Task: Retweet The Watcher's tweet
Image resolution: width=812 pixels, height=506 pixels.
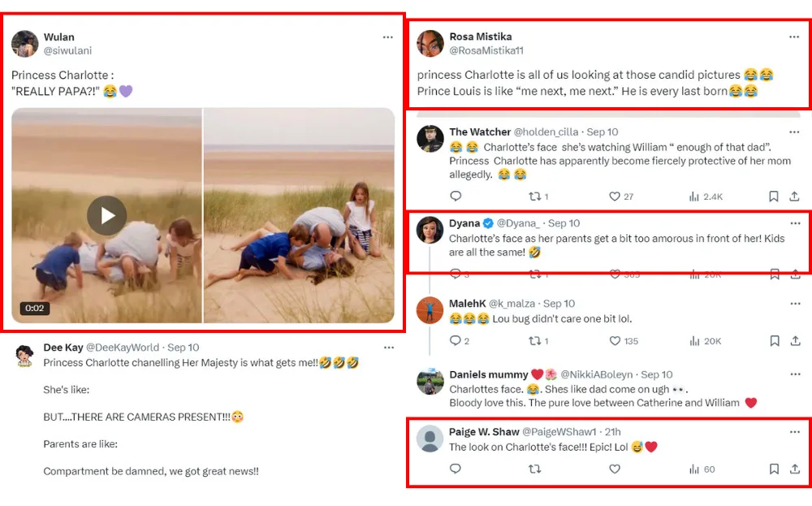Action: pos(535,197)
